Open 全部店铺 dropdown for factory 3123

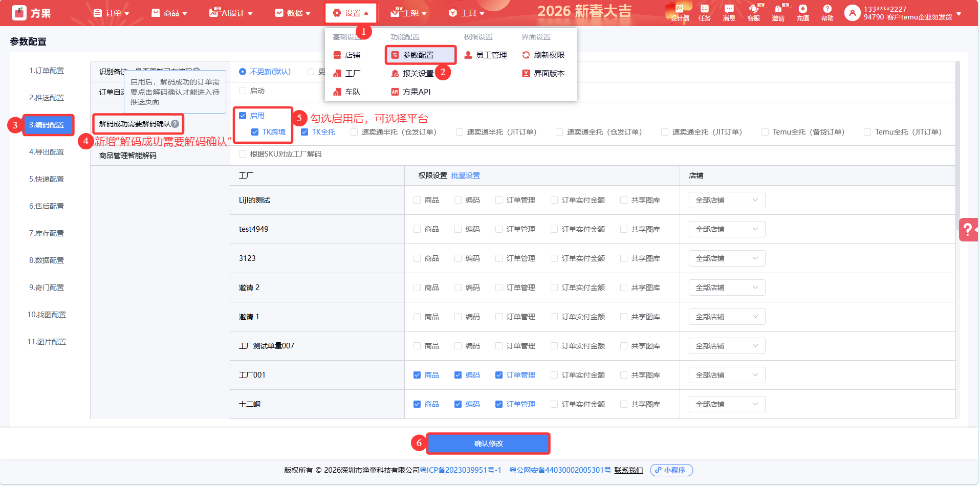727,258
